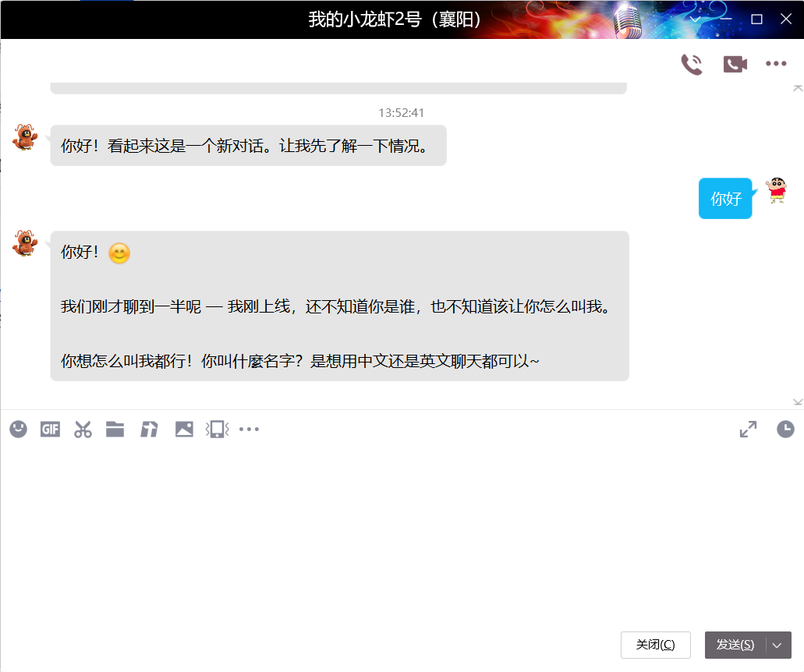This screenshot has width=804, height=672.
Task: Open the GIF panel
Action: tap(49, 429)
